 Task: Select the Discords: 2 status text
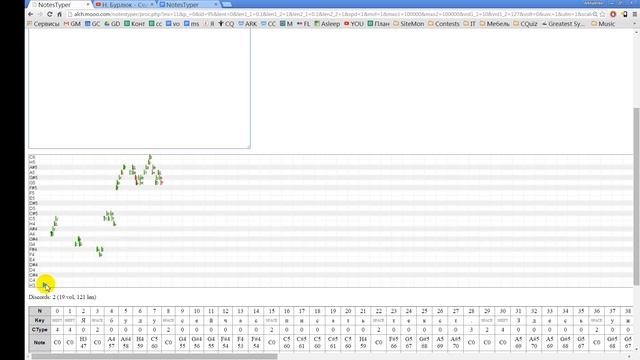(x=62, y=297)
